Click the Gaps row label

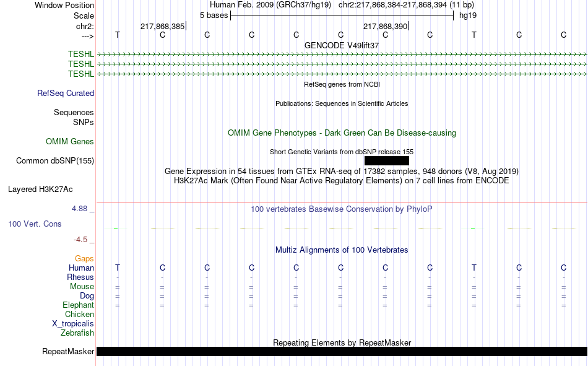pos(84,259)
